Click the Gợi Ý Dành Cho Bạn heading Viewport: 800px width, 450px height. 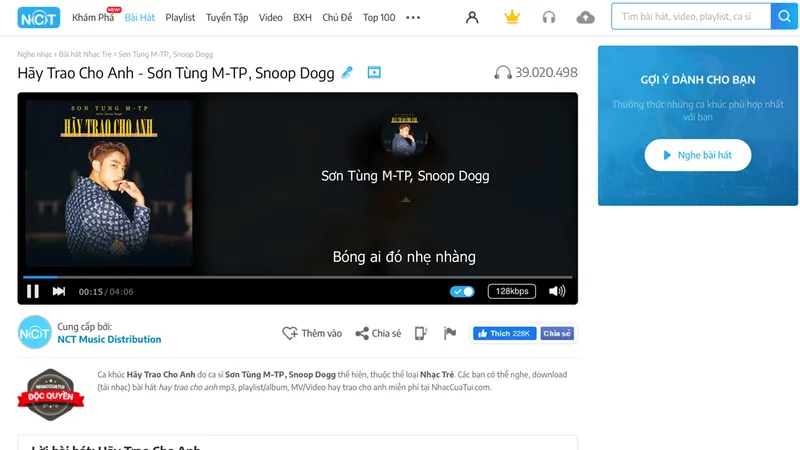[x=697, y=80]
